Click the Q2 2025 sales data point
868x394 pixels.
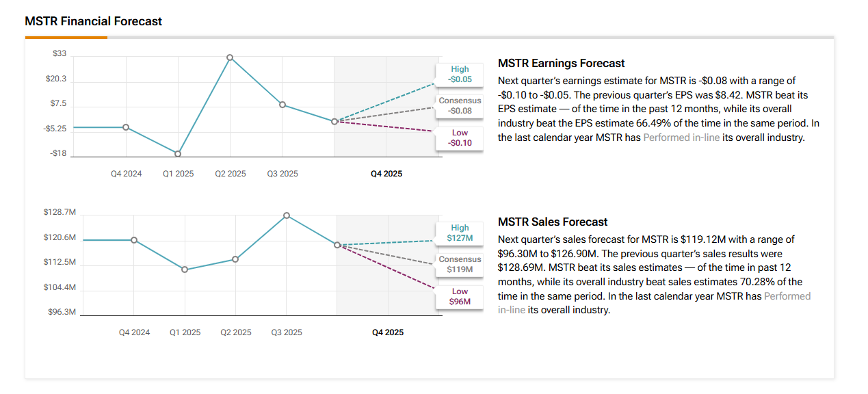pos(235,259)
